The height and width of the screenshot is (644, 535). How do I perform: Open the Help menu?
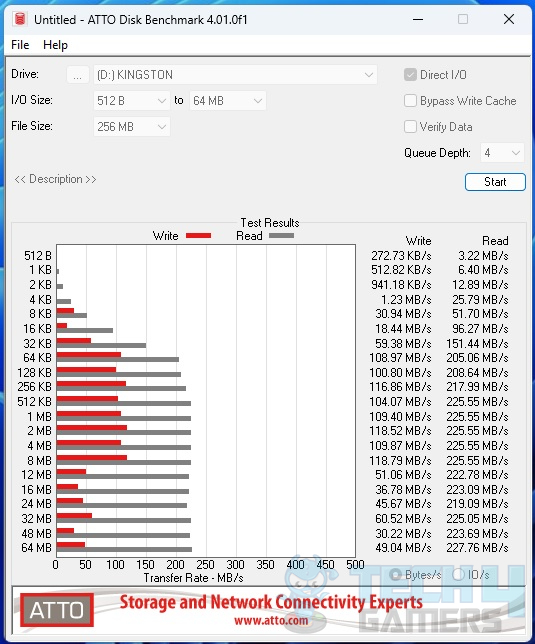tap(55, 44)
